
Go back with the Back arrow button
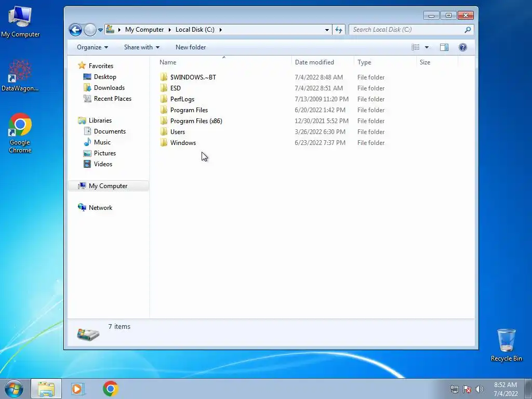(75, 30)
